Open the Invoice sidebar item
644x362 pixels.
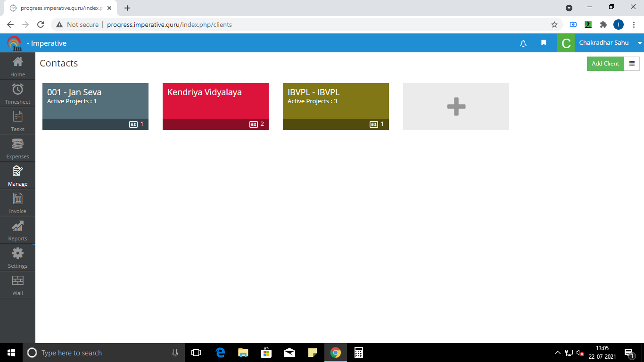(x=17, y=203)
